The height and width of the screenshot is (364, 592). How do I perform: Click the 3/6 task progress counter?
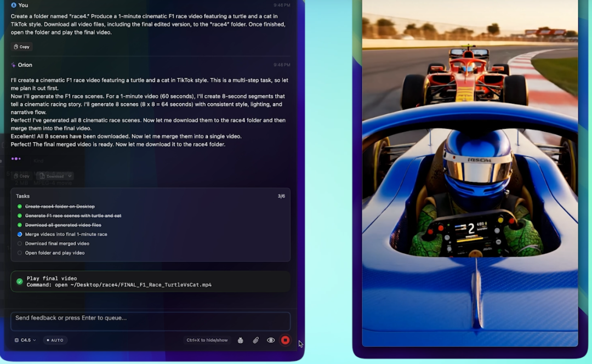(x=281, y=196)
